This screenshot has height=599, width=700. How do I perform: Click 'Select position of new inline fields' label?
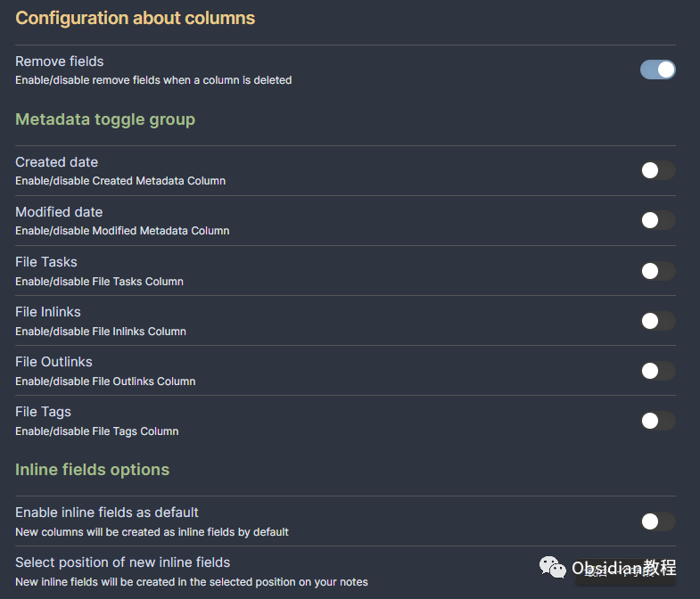click(x=123, y=562)
